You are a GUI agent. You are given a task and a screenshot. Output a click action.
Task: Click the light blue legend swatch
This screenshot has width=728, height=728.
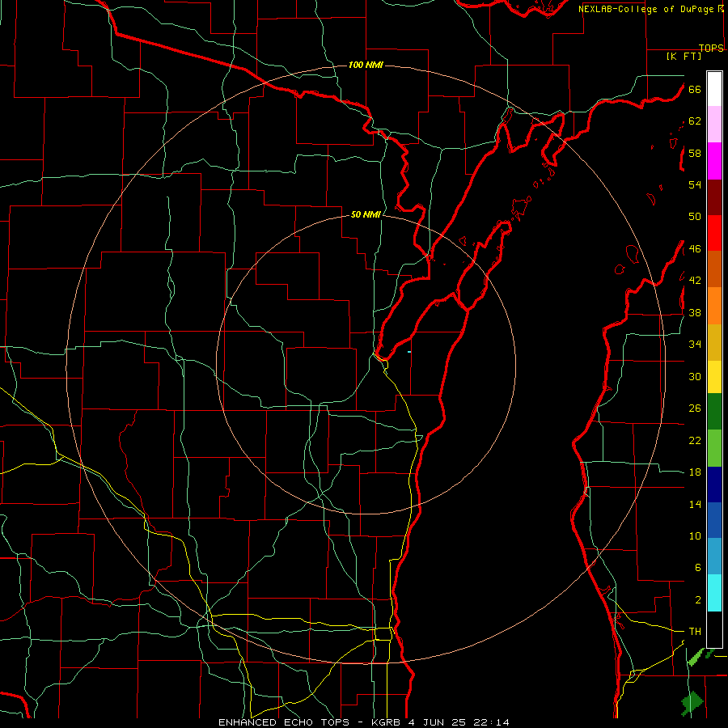click(714, 557)
